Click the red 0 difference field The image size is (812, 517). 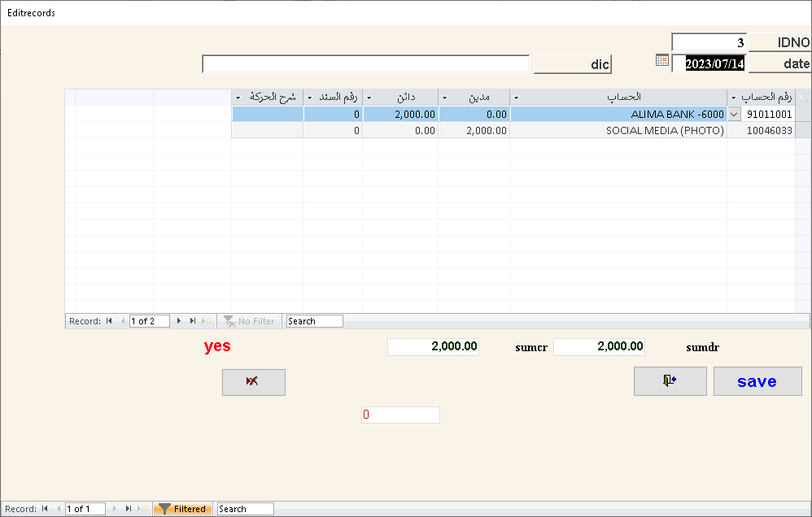[x=400, y=415]
